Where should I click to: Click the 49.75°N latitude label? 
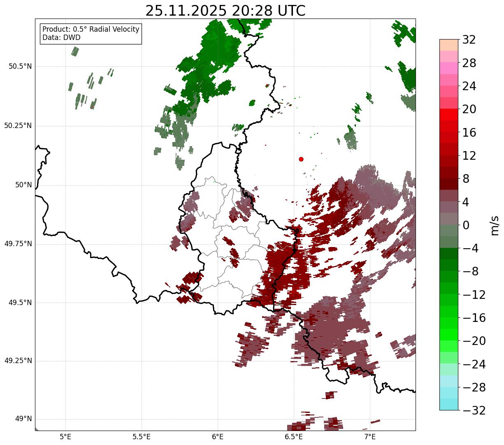(18, 244)
